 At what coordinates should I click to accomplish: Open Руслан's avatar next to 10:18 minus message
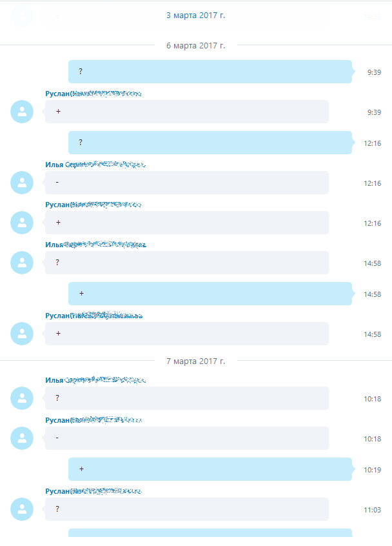(22, 438)
